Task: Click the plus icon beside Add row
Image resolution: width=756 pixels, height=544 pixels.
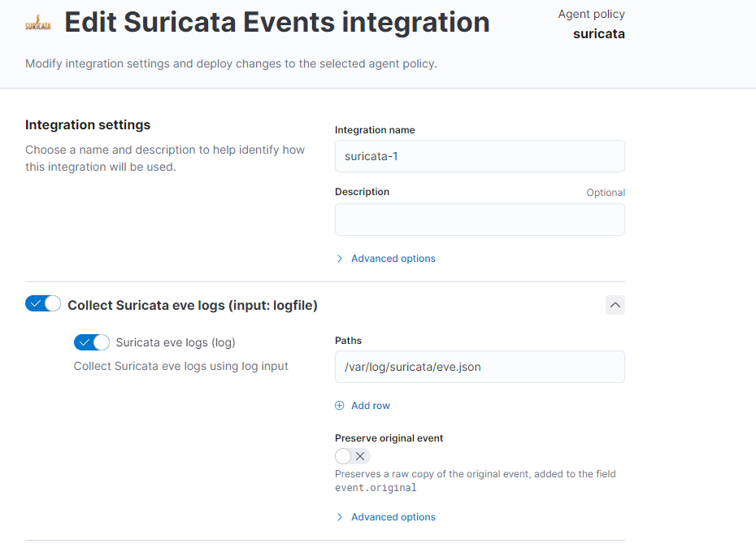Action: click(340, 405)
